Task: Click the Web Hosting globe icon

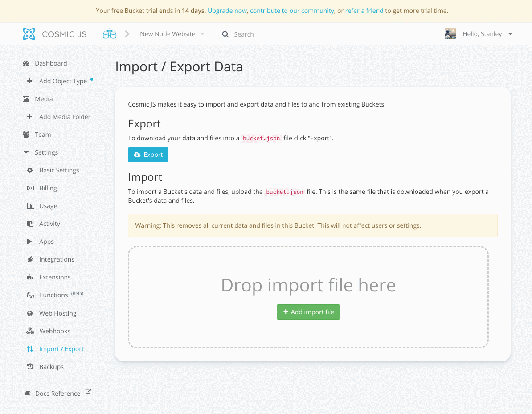Action: pyautogui.click(x=30, y=313)
